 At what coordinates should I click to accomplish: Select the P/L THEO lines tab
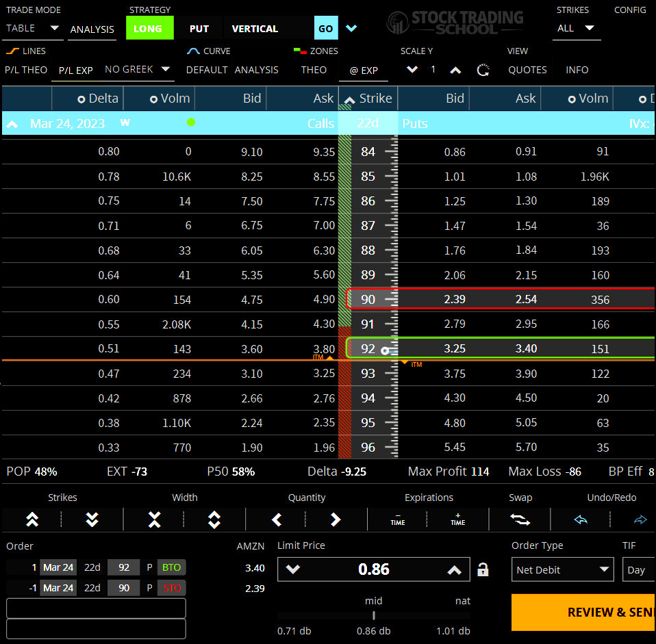26,70
